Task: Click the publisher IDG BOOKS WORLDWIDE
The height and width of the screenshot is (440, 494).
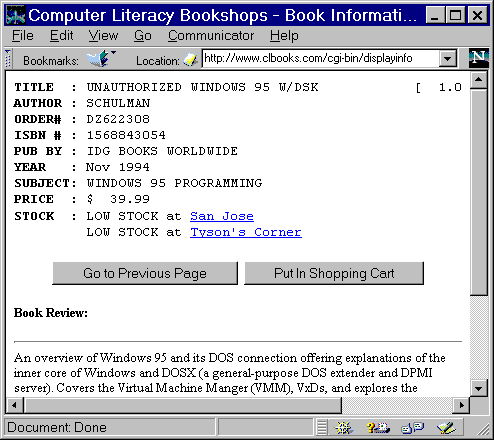Action: (x=162, y=151)
